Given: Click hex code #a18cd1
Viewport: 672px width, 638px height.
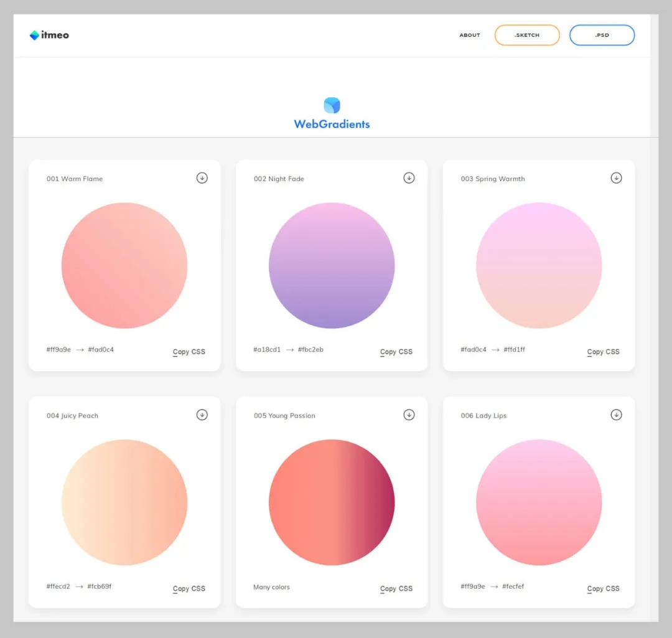Looking at the screenshot, I should 266,349.
